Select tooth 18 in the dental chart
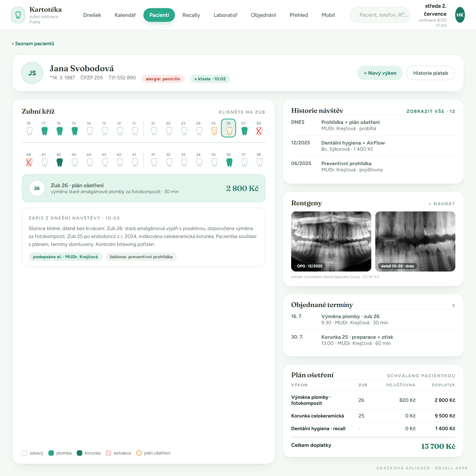The height and width of the screenshot is (476, 476). pos(29,131)
